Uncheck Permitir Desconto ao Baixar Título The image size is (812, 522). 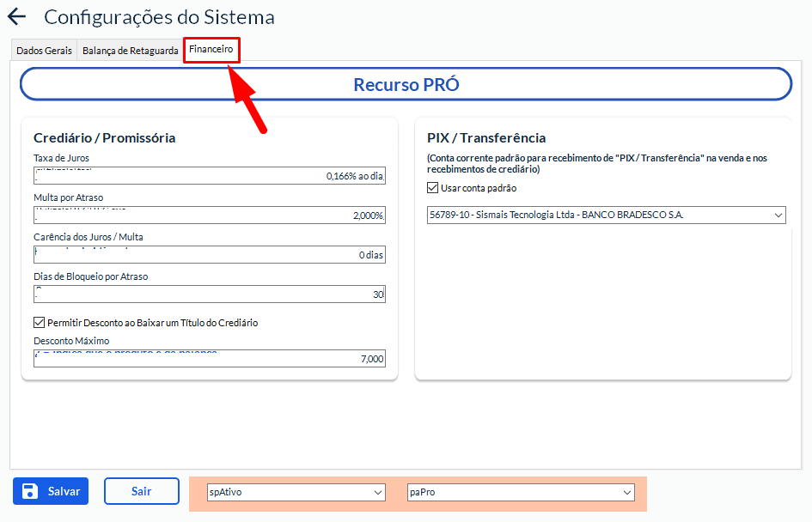(x=39, y=323)
